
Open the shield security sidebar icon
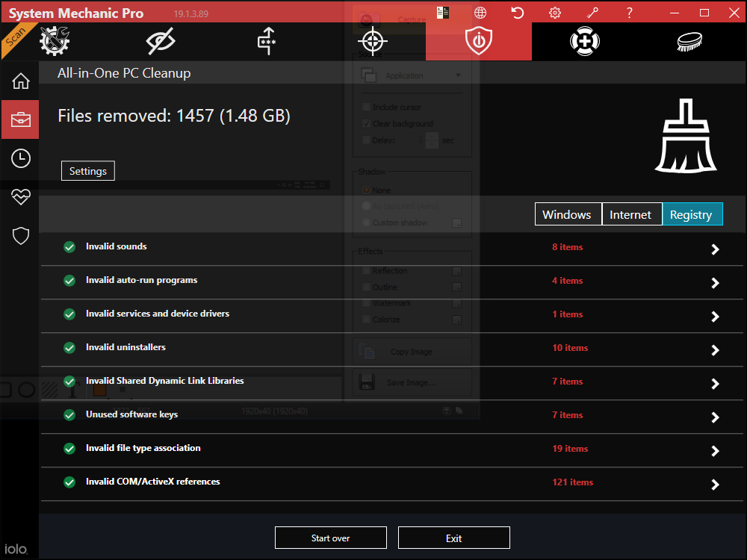coord(20,235)
